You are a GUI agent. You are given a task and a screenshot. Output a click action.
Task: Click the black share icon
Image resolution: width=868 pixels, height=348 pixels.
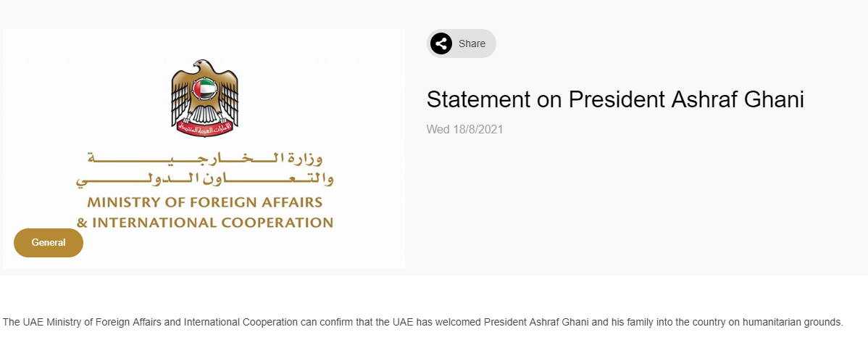(441, 43)
